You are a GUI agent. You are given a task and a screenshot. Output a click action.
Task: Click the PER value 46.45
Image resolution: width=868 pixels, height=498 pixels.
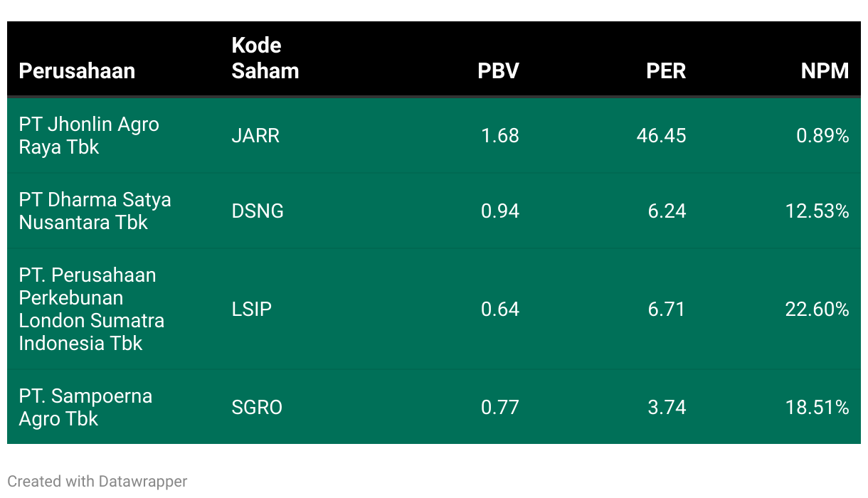(662, 135)
